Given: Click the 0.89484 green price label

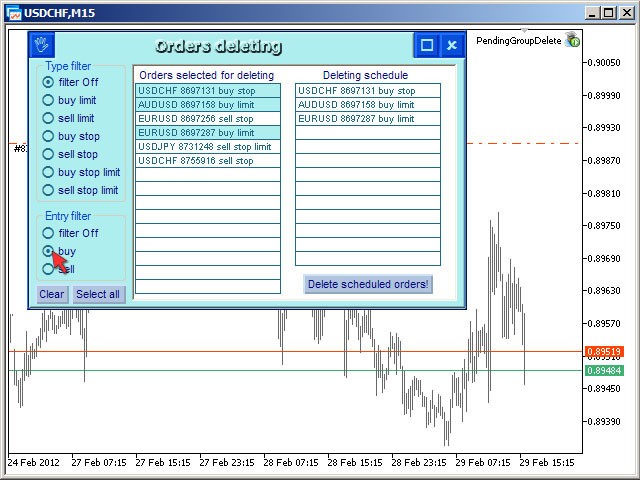Looking at the screenshot, I should tap(604, 371).
